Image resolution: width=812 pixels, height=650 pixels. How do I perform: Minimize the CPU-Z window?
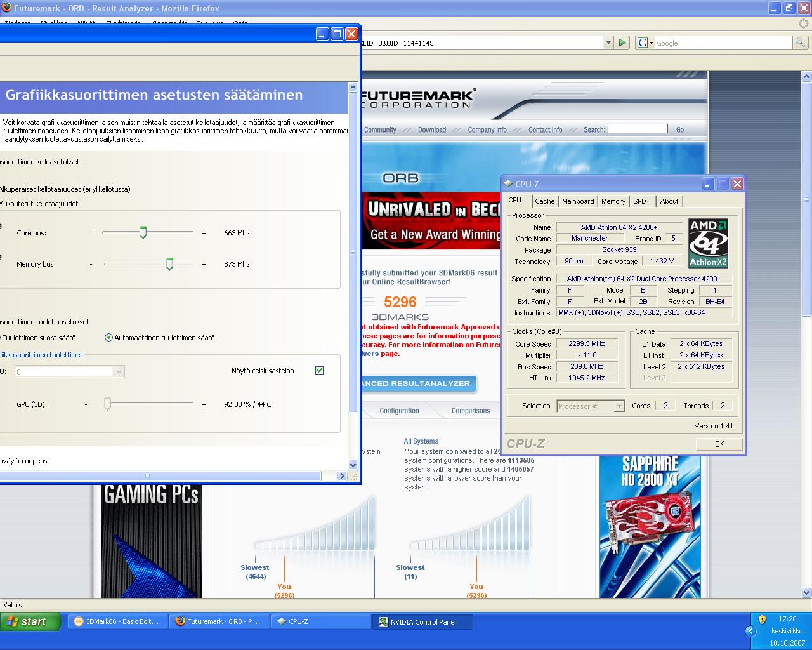[x=709, y=184]
